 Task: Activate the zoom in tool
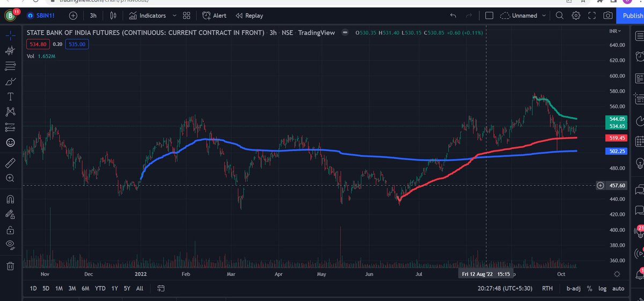[10, 177]
